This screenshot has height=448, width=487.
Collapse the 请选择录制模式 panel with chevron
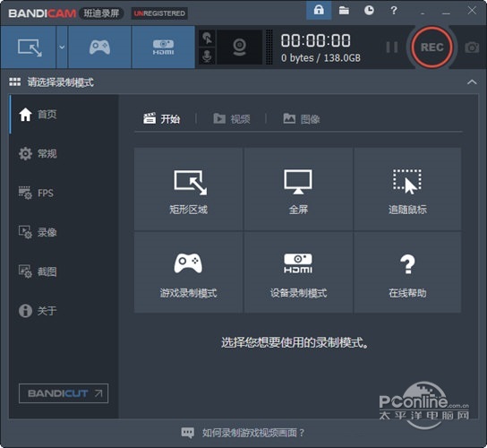pos(472,82)
